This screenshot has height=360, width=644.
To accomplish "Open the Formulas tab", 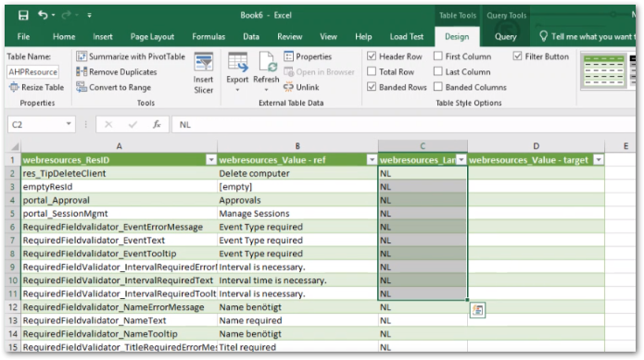I will 208,36.
